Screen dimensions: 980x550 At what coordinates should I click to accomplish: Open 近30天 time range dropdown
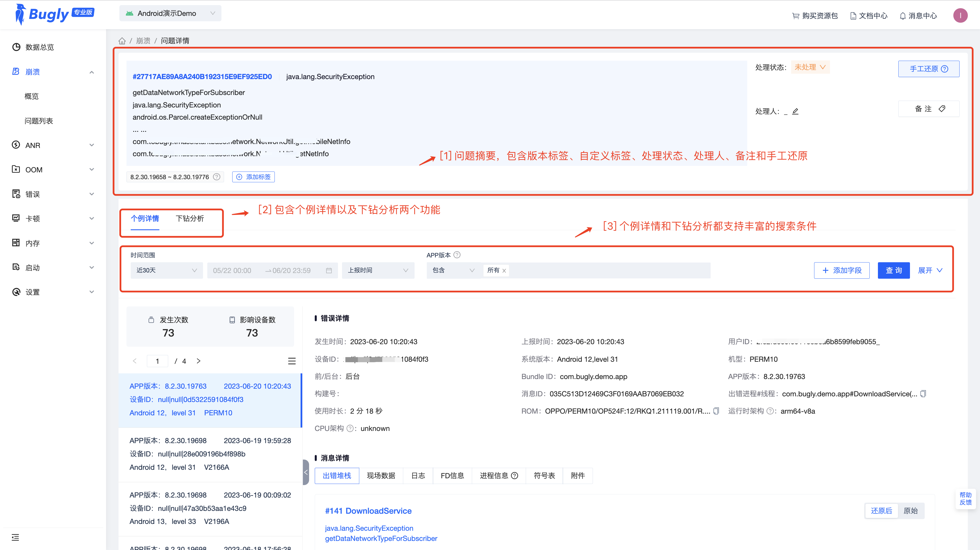pos(167,270)
